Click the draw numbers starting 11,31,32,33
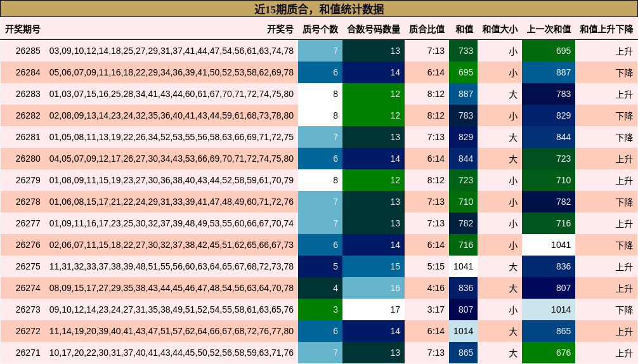This screenshot has height=364, width=638. [x=171, y=266]
